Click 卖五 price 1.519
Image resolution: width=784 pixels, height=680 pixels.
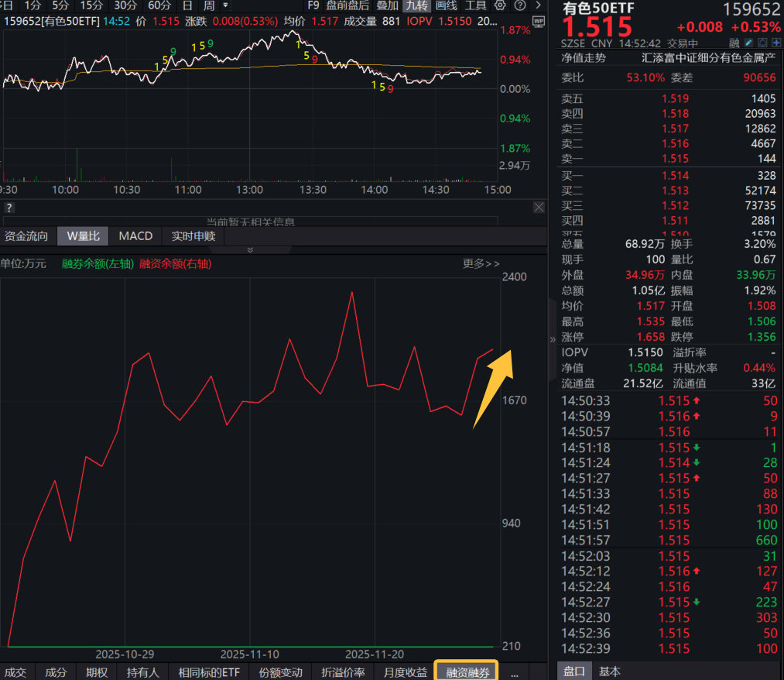(x=675, y=98)
